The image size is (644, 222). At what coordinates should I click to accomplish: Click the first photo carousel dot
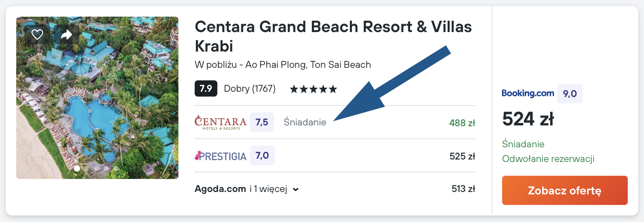pyautogui.click(x=77, y=168)
